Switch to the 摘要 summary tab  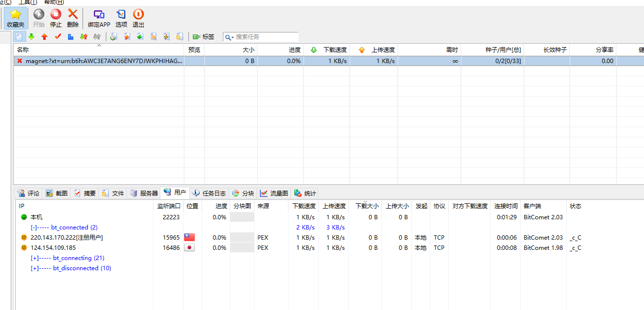[85, 193]
